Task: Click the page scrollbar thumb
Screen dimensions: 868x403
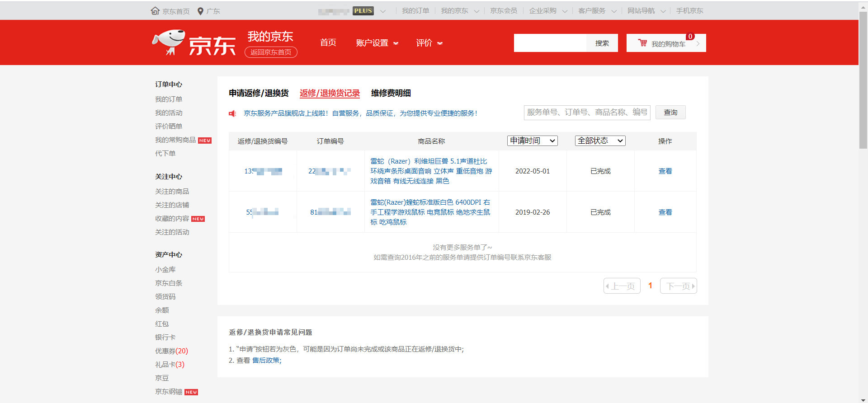Action: pos(863,80)
